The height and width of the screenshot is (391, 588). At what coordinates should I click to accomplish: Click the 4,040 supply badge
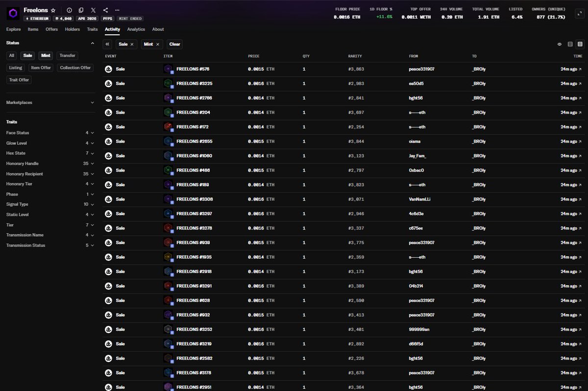tap(63, 19)
